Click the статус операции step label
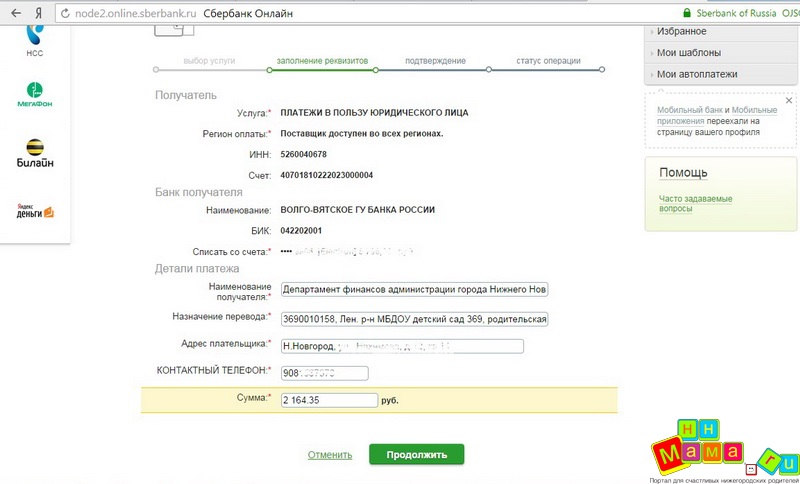Viewport: 800px width, 484px height. tap(548, 61)
